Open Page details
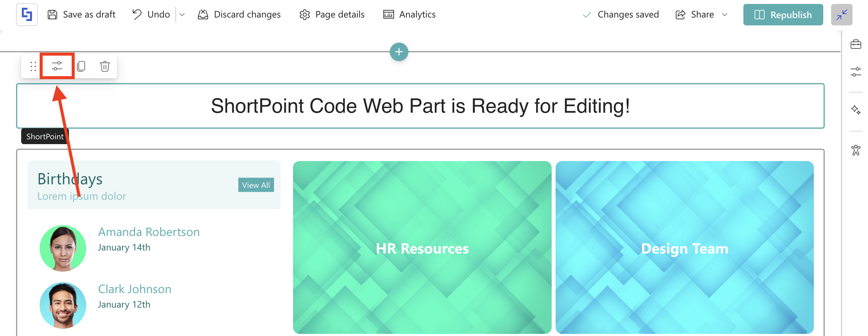 pos(332,15)
